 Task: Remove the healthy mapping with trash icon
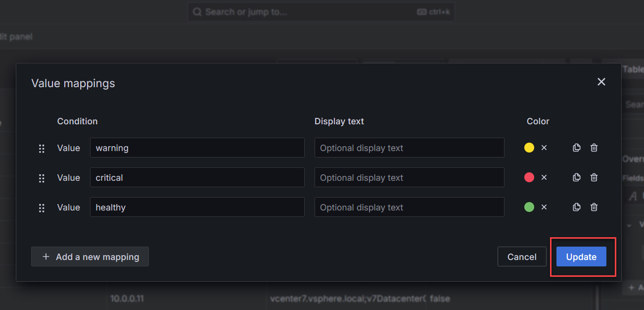click(594, 207)
